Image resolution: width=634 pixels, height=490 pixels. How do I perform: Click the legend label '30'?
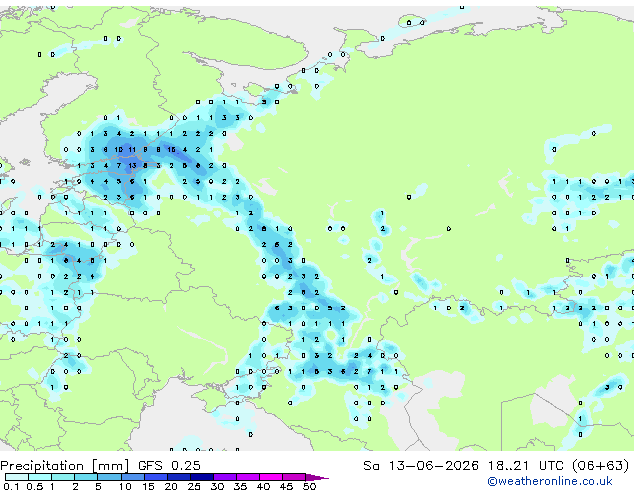(217, 486)
